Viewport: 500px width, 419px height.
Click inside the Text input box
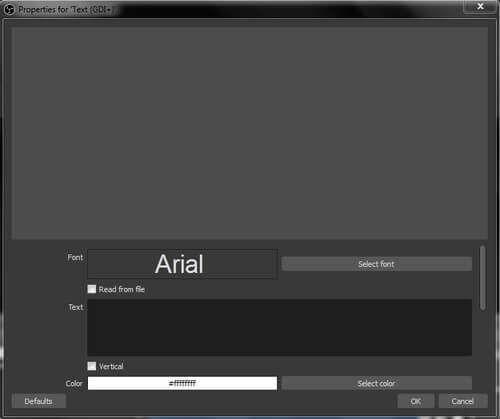(x=280, y=327)
